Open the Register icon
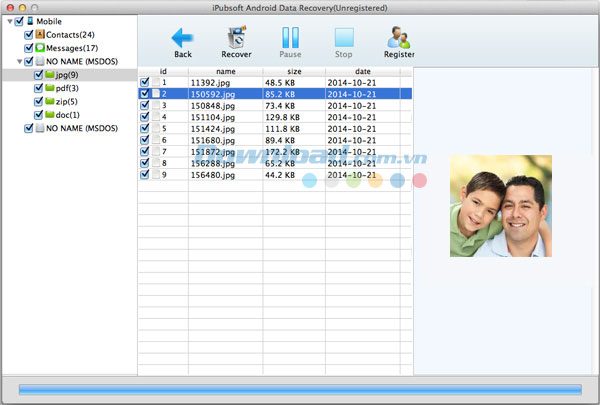The height and width of the screenshot is (405, 600). pos(398,36)
